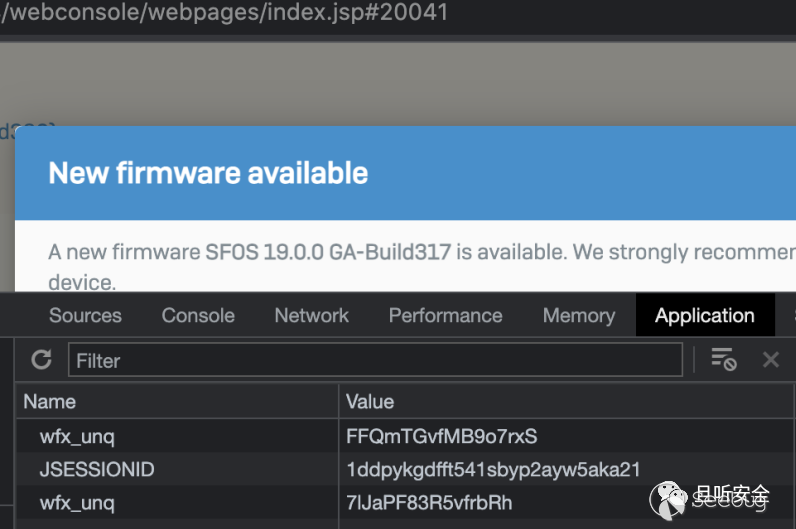796x529 pixels.
Task: Go to the Network tab
Action: pos(312,315)
